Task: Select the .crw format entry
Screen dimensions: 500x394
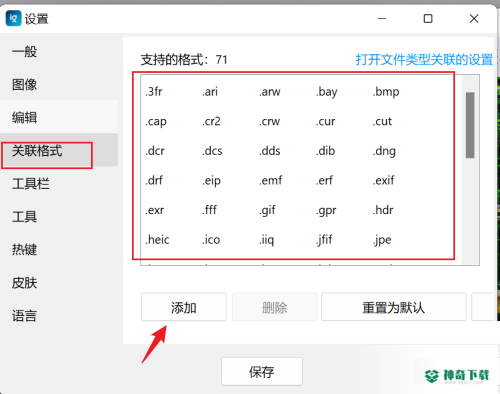Action: pos(269,121)
